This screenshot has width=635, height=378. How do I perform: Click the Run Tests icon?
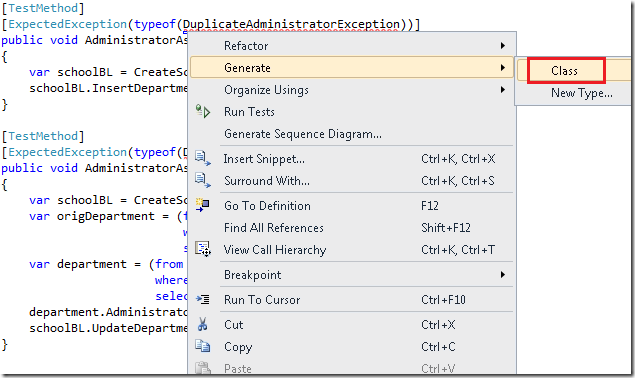pos(203,111)
